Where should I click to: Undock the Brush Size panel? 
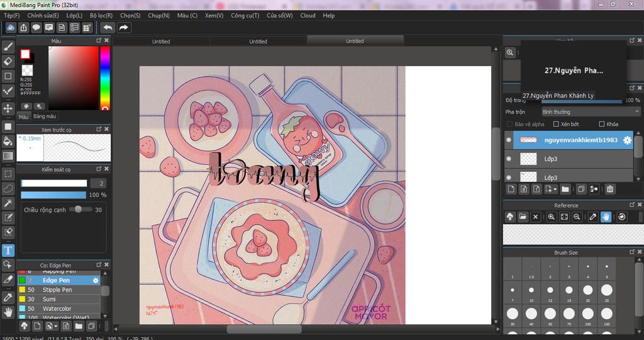632,252
